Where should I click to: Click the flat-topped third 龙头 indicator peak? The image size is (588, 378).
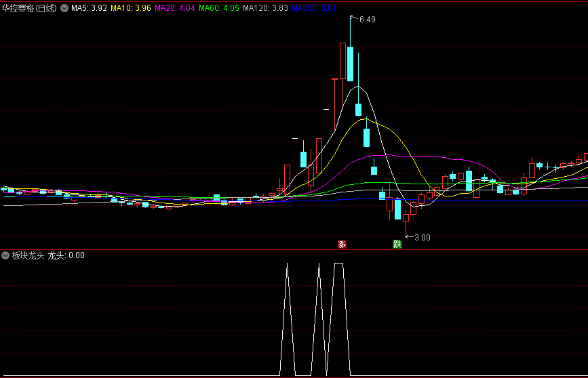pyautogui.click(x=339, y=264)
